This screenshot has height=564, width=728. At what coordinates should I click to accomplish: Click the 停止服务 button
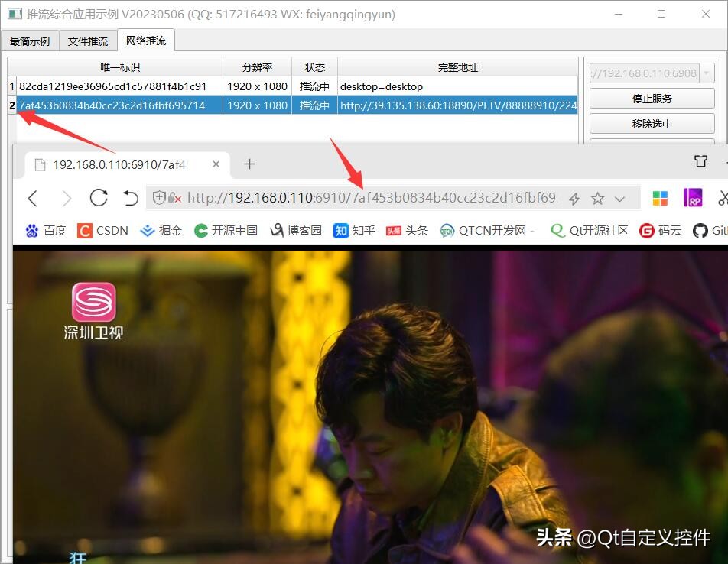click(x=651, y=99)
